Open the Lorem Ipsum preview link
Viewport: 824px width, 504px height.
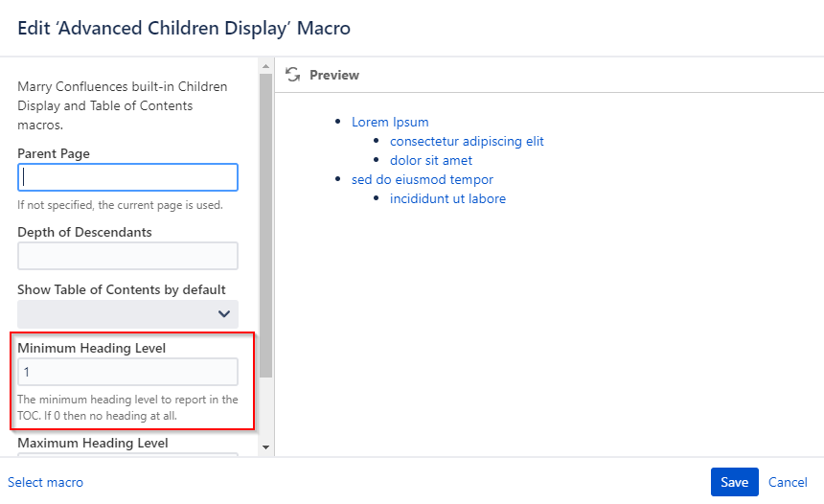(390, 122)
